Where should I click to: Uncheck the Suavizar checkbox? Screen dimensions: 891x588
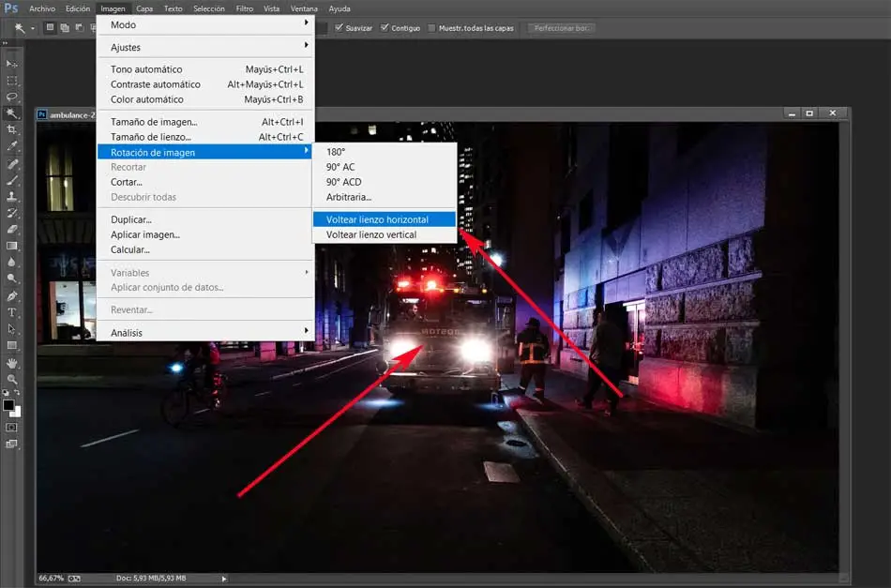[339, 28]
